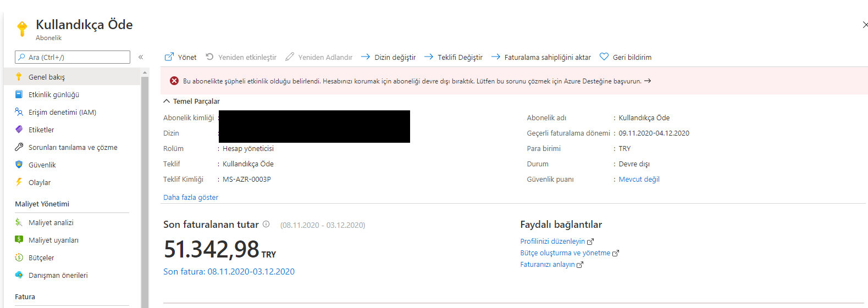Click the Maliyet analizi icon

[19, 222]
